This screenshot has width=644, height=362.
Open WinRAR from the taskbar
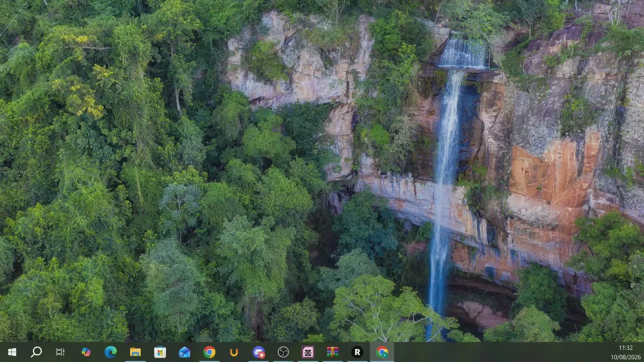point(333,352)
